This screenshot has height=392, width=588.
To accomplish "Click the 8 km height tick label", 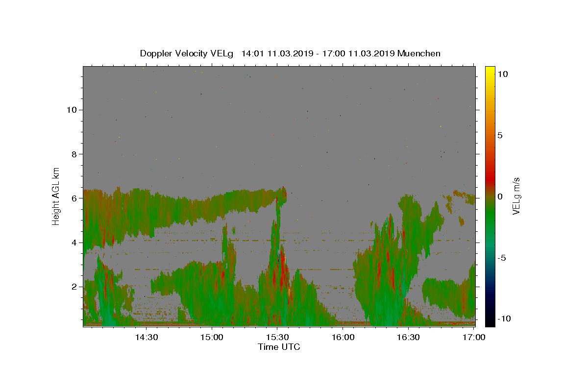I will point(73,154).
